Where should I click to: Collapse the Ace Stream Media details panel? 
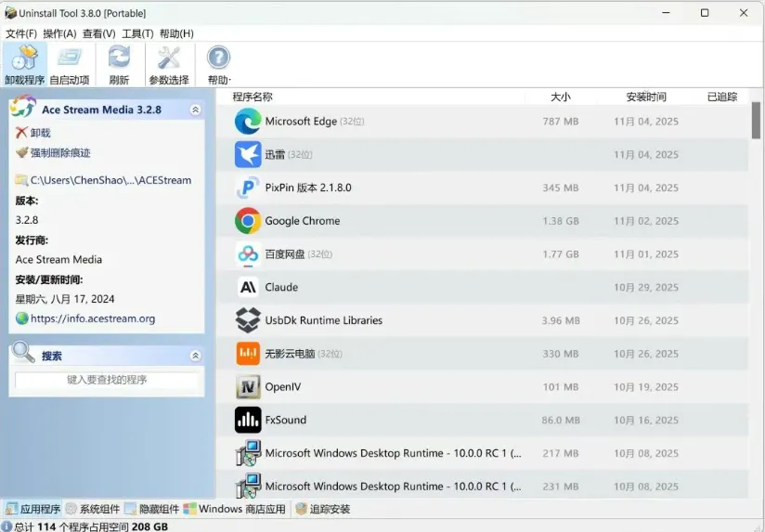(195, 110)
